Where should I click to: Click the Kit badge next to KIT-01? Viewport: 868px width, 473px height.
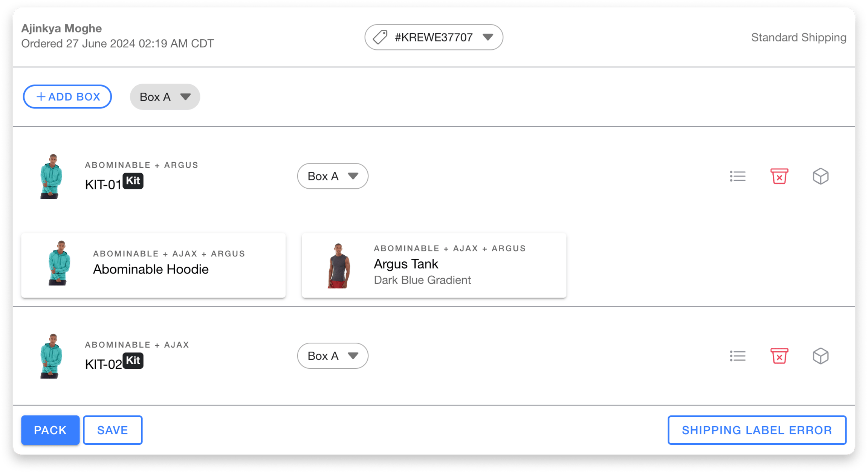tap(133, 181)
